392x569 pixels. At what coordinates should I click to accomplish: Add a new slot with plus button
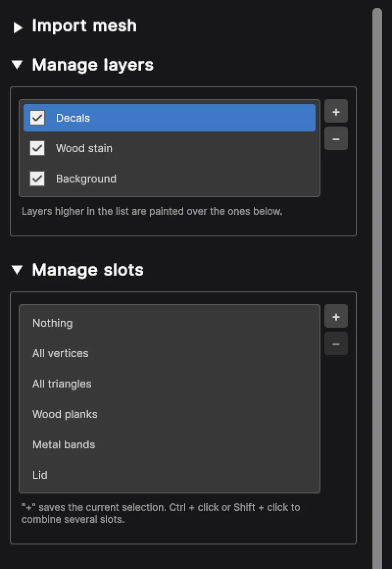[336, 316]
